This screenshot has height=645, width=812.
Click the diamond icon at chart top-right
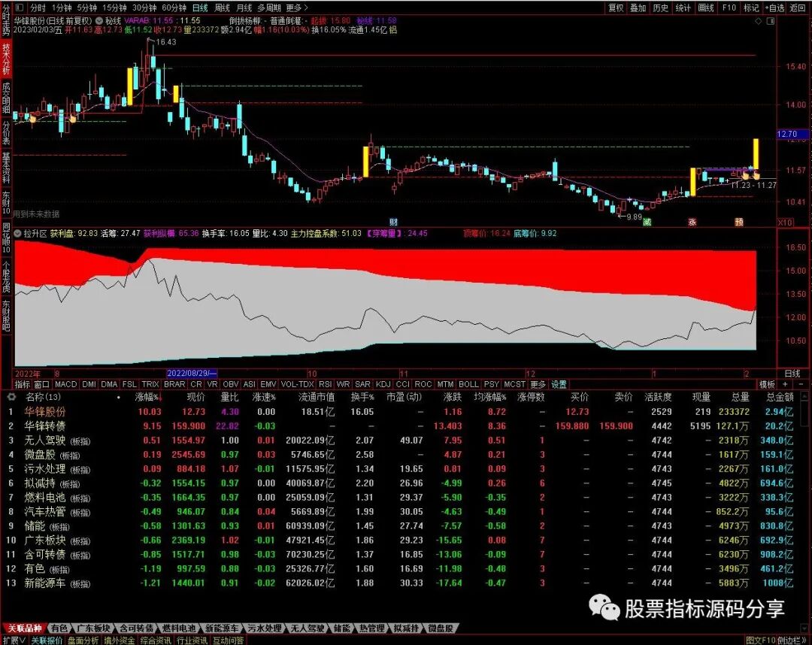pyautogui.click(x=758, y=21)
